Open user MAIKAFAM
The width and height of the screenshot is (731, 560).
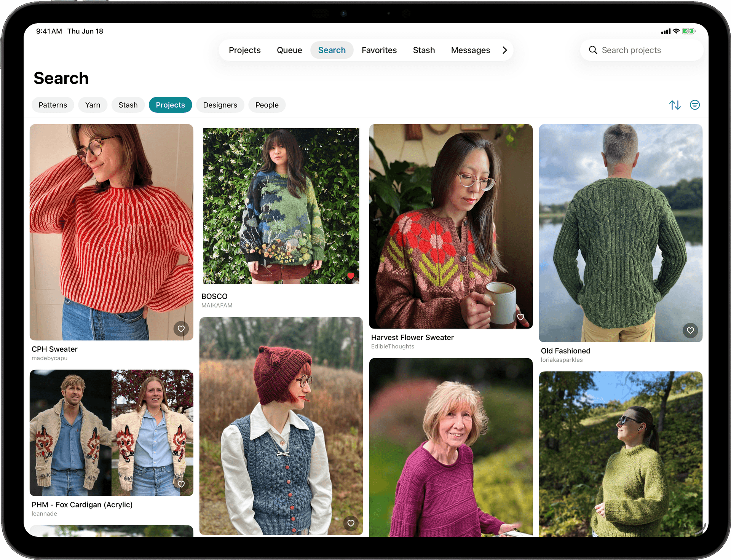[217, 305]
